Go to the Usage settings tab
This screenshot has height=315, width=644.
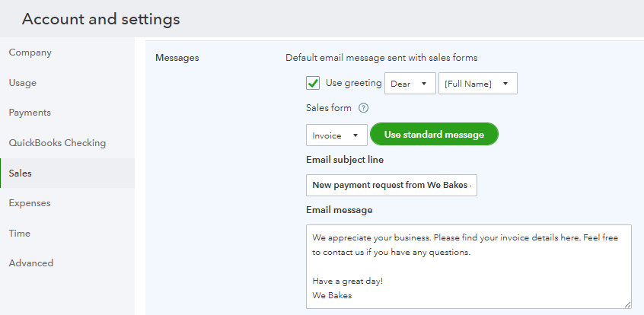[23, 83]
